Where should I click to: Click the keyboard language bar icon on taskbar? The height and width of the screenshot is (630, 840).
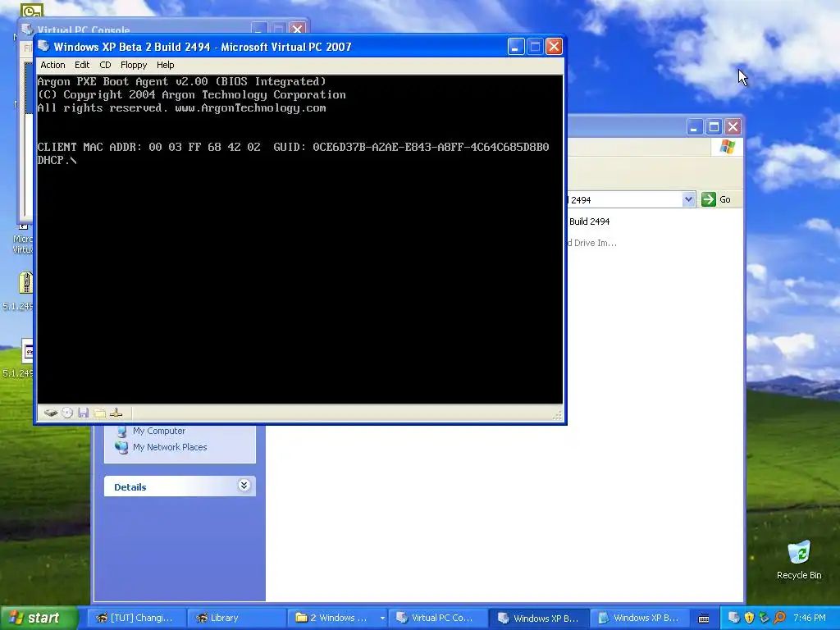pos(704,619)
